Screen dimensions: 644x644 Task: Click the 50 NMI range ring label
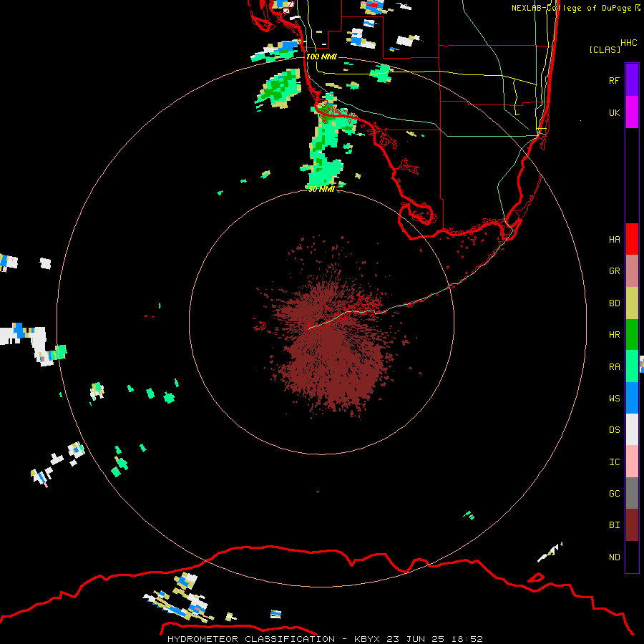point(321,189)
